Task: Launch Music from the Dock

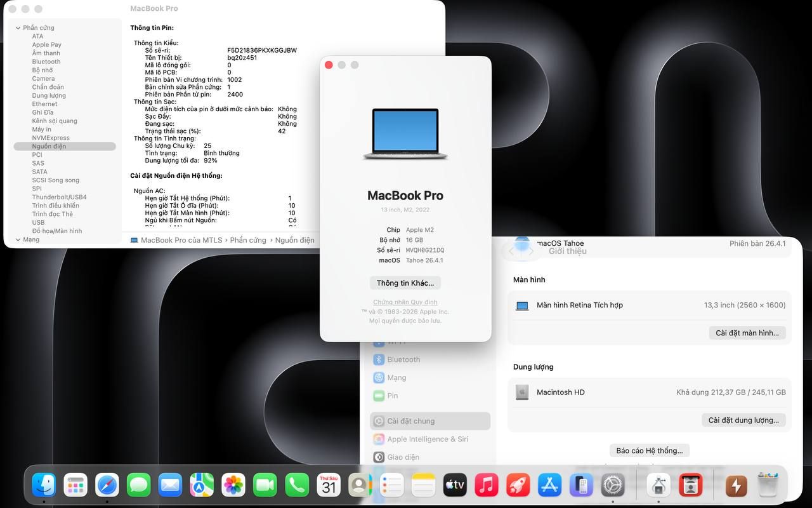Action: [487, 486]
